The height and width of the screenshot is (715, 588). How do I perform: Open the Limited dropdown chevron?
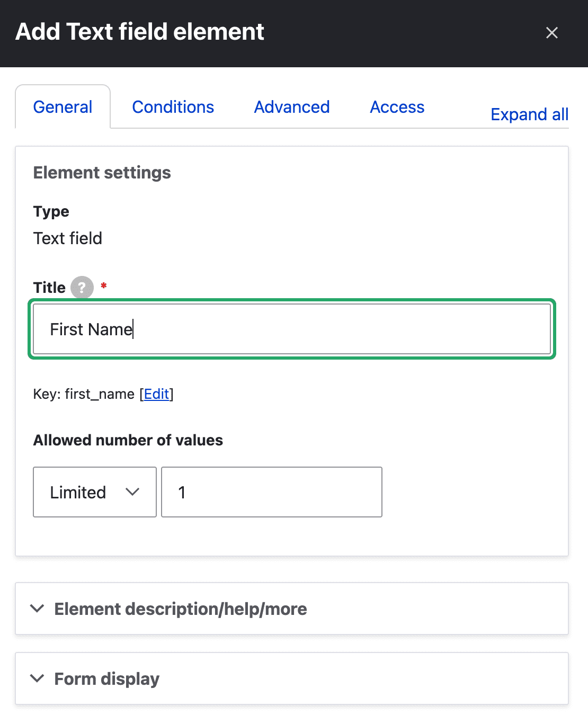click(x=133, y=492)
